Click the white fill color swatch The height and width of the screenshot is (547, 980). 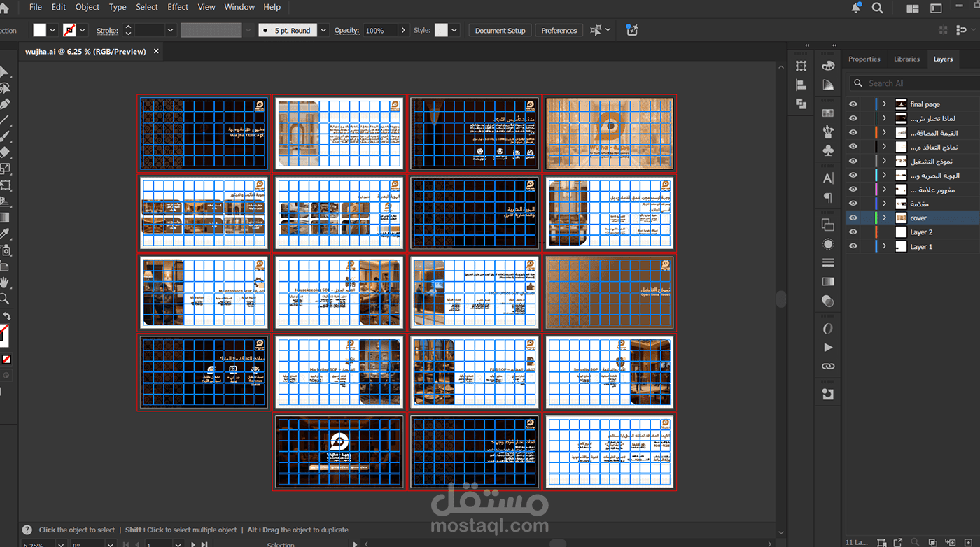tap(40, 30)
